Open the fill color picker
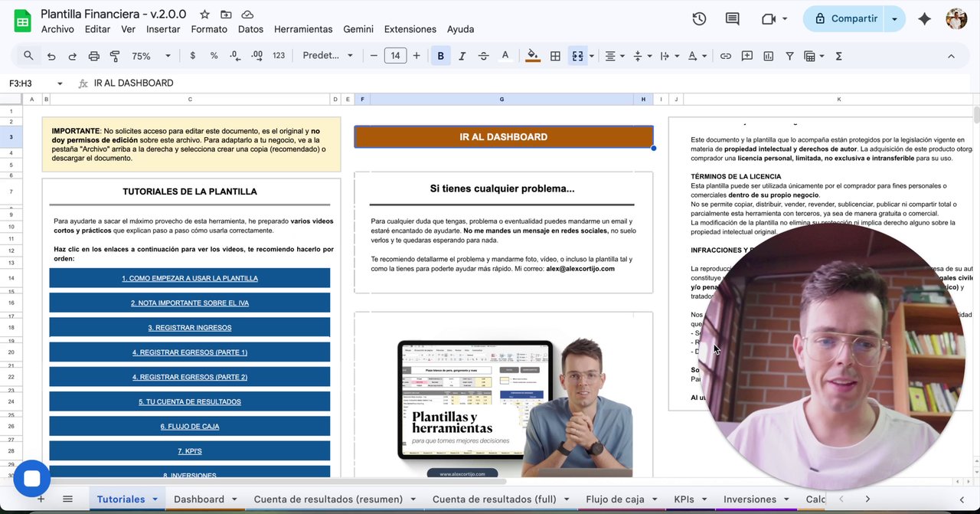The width and height of the screenshot is (980, 514). 533,56
